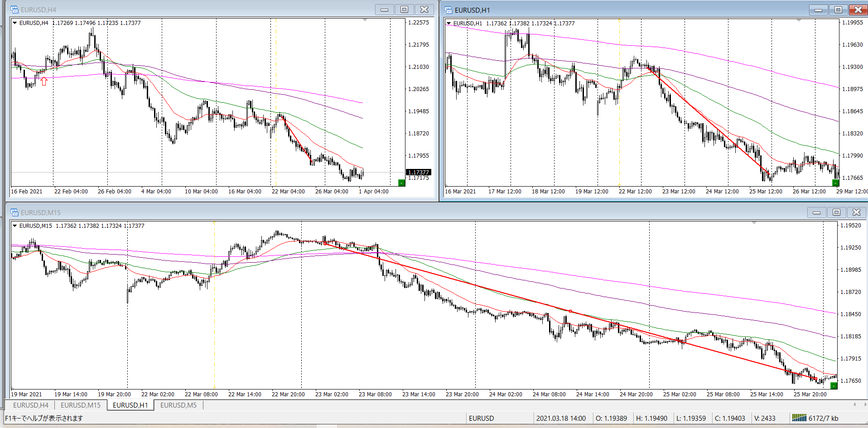Click the EURUSD,H1 chart window icon
868x428 pixels.
click(x=448, y=10)
